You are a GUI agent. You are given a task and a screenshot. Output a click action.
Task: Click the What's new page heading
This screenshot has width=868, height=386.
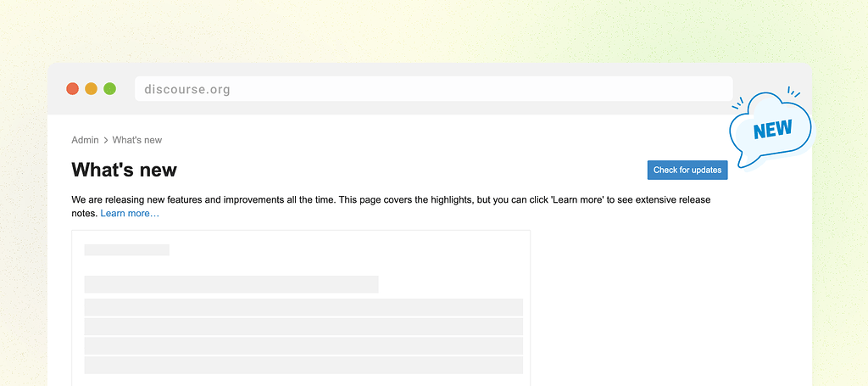[125, 170]
